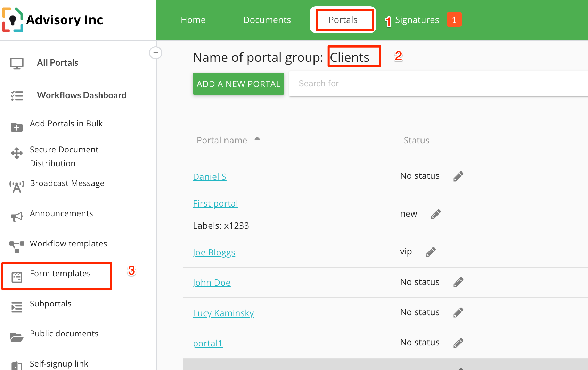Image resolution: width=588 pixels, height=370 pixels.
Task: Sort by Portal name arrow
Action: coord(257,139)
